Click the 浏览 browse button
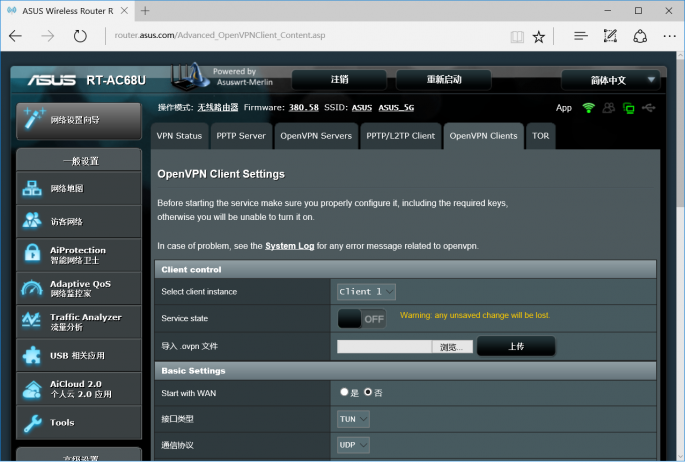 coord(452,347)
